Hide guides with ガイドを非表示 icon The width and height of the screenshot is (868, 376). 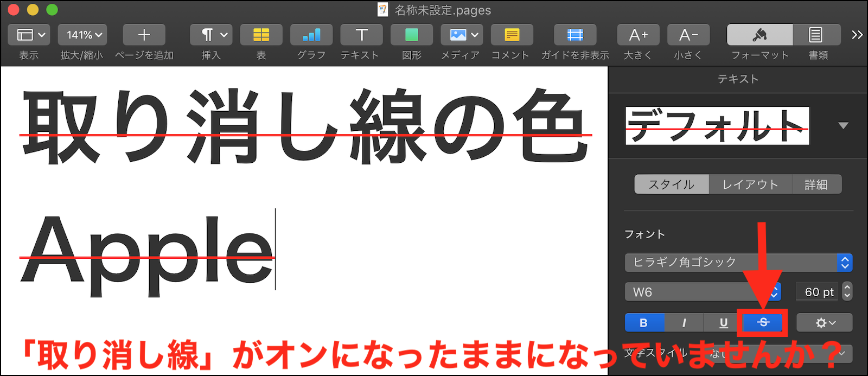(575, 35)
